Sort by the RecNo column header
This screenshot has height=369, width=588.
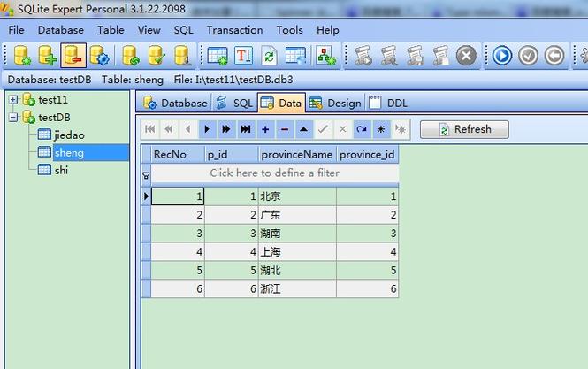178,154
